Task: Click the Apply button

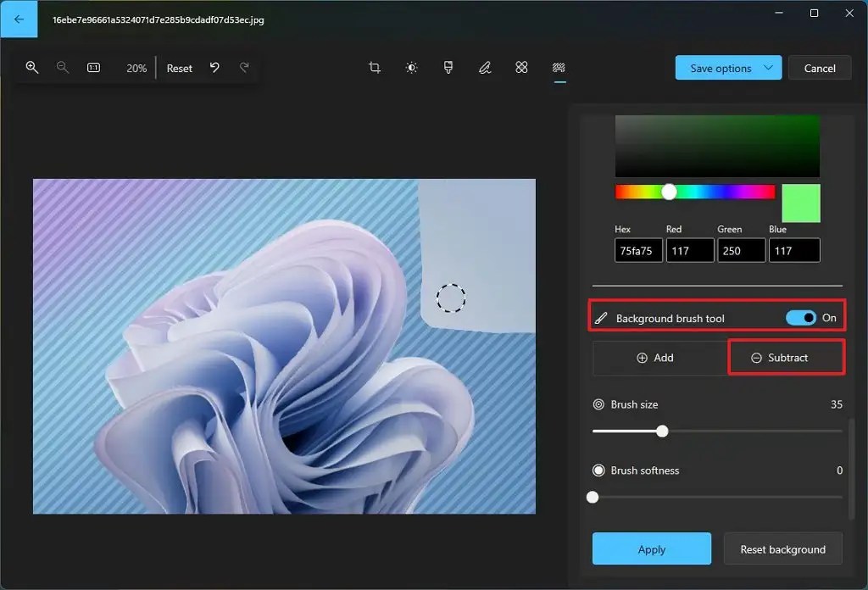Action: (651, 548)
